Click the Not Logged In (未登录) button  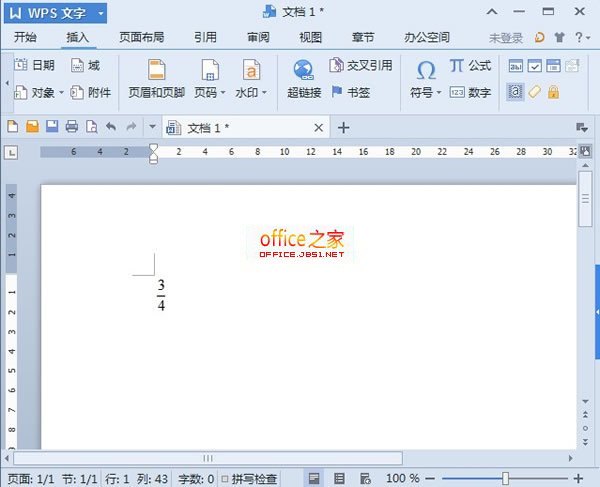pos(504,37)
